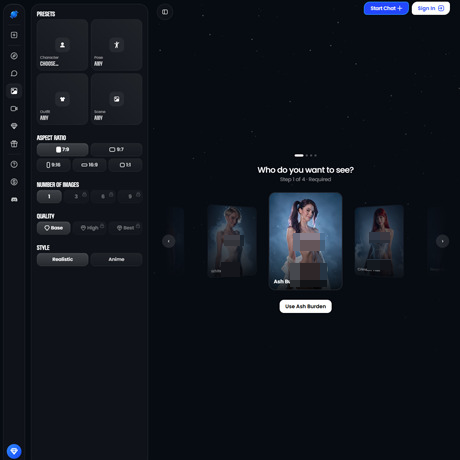Open the gift box icon in sidebar
This screenshot has height=460, width=460.
(14, 144)
